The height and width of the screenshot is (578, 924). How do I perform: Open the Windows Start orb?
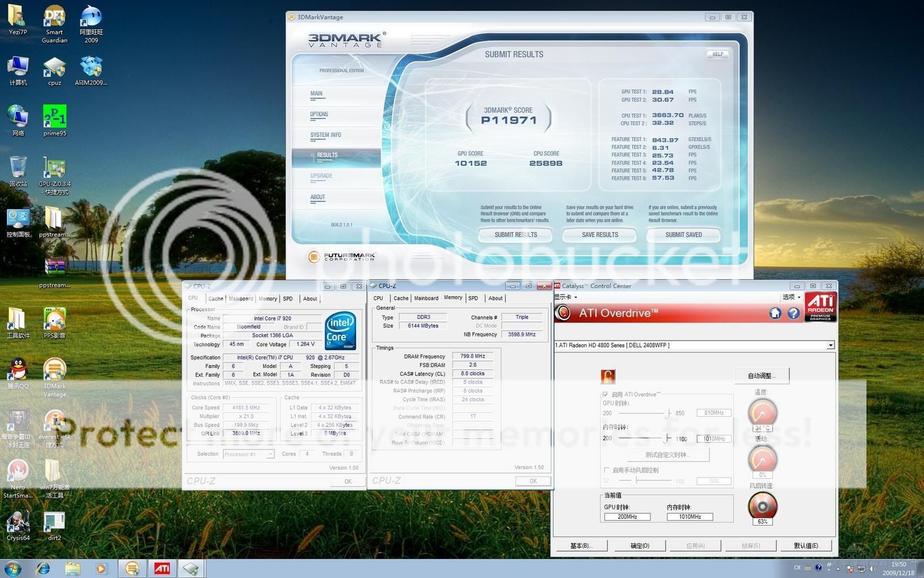pyautogui.click(x=12, y=568)
